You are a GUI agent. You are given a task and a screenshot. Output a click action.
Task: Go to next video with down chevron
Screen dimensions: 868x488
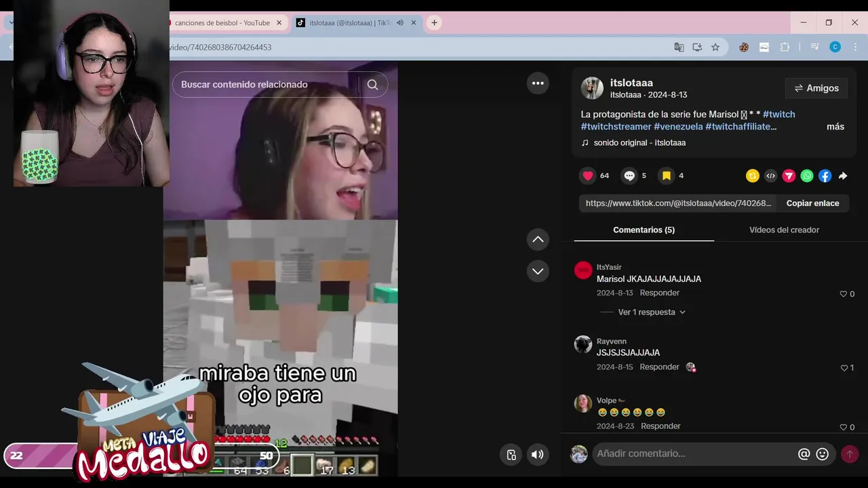tap(538, 271)
